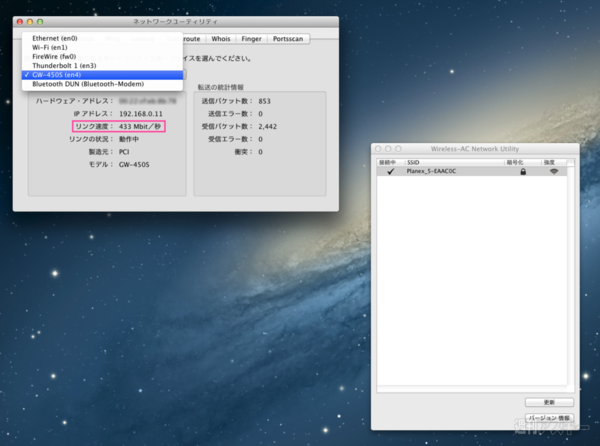Choose Ethernet (en0) from the interface list
Image resolution: width=600 pixels, height=446 pixels.
pos(54,38)
